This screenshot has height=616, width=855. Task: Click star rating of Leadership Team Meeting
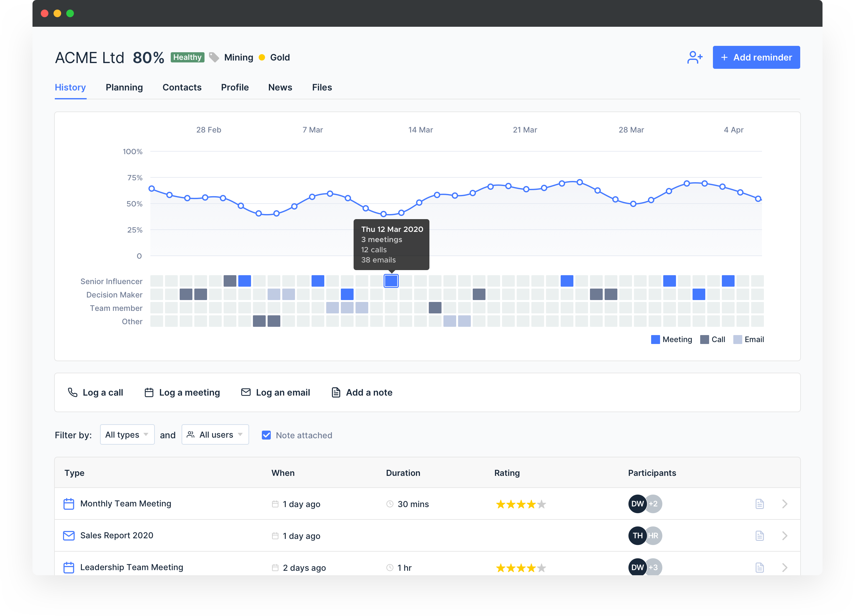tap(521, 568)
